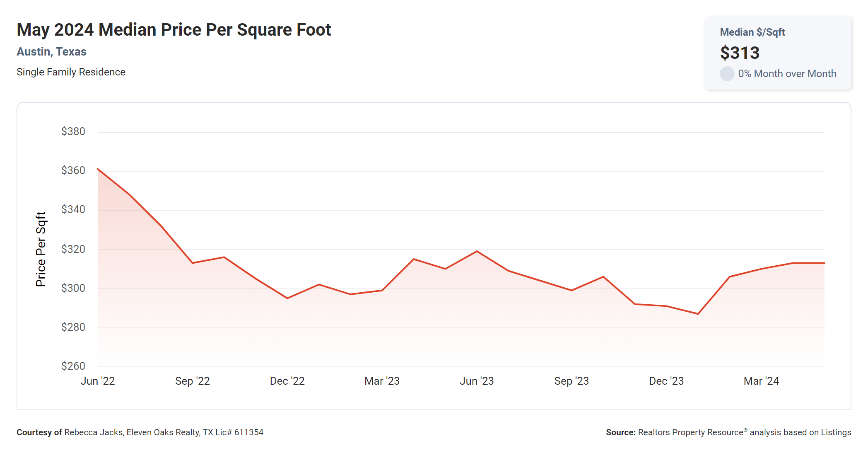The width and height of the screenshot is (868, 456).
Task: Click the Single Family Residence label
Action: (71, 72)
